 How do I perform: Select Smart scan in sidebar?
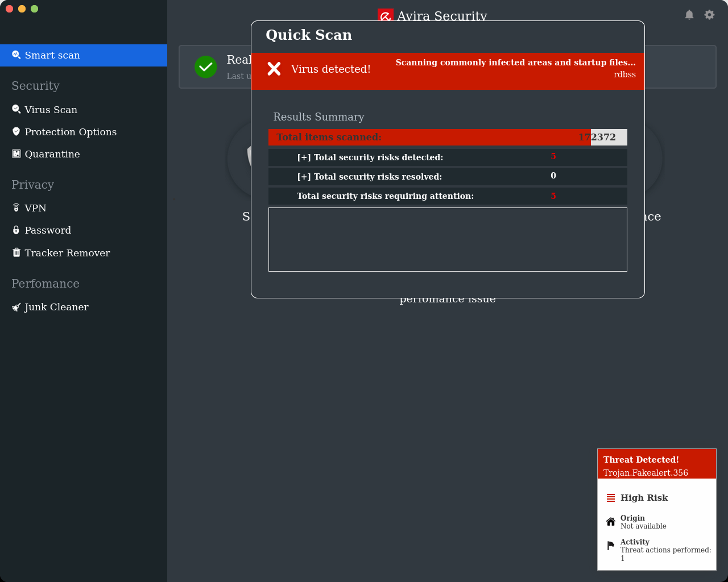pyautogui.click(x=84, y=55)
